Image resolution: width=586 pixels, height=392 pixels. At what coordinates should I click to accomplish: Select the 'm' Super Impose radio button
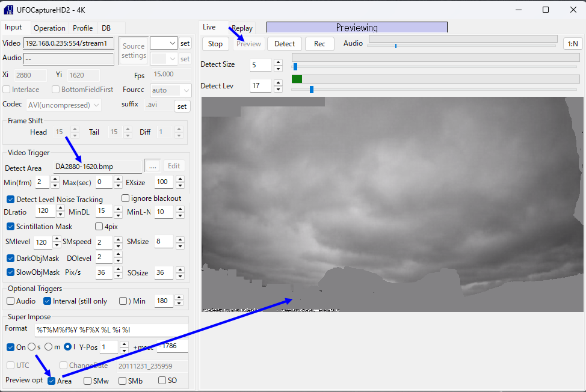tap(49, 347)
